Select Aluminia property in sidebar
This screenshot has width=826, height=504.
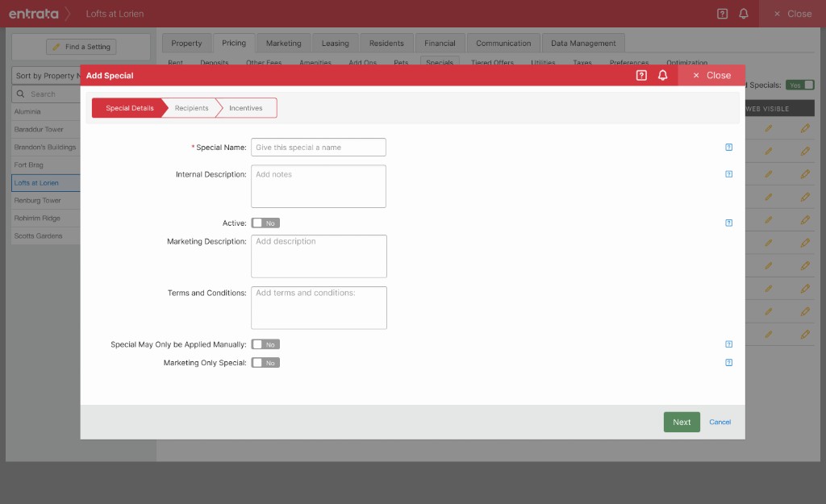coord(46,111)
